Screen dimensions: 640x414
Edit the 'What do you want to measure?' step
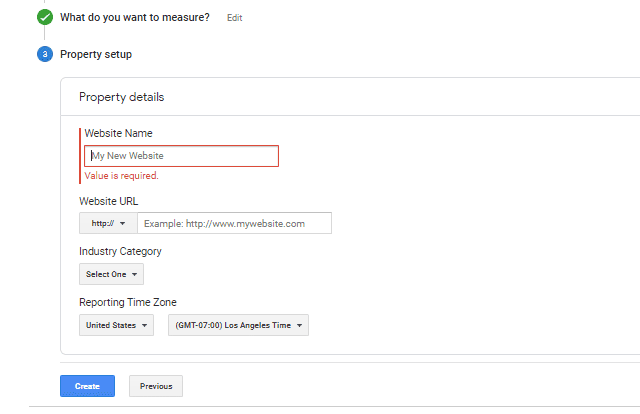coord(235,18)
